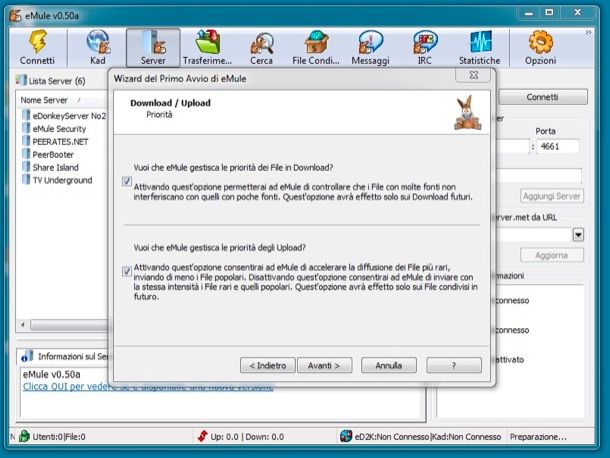This screenshot has height=458, width=610.
Task: Click the server name input field above Aggiungi Server
Action: click(x=539, y=175)
